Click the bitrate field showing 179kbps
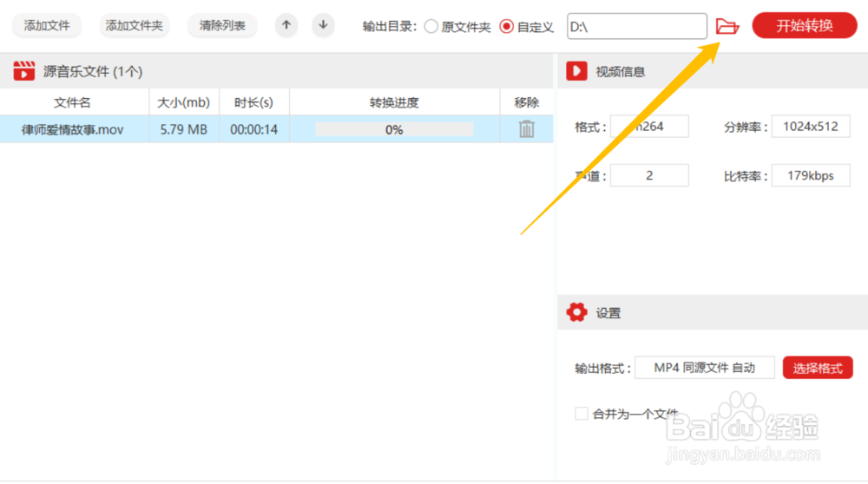Screen dimensions: 868x484 click(811, 175)
